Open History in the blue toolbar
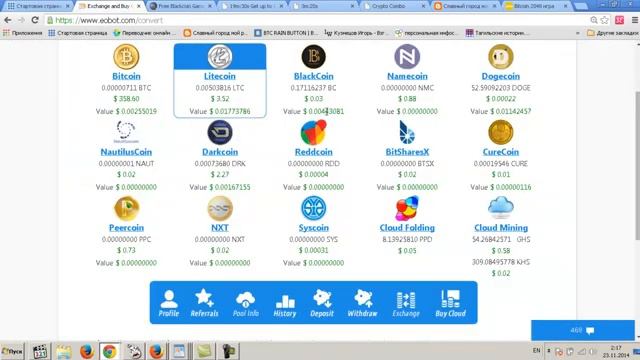Image resolution: width=640 pixels, height=360 pixels. (x=284, y=306)
